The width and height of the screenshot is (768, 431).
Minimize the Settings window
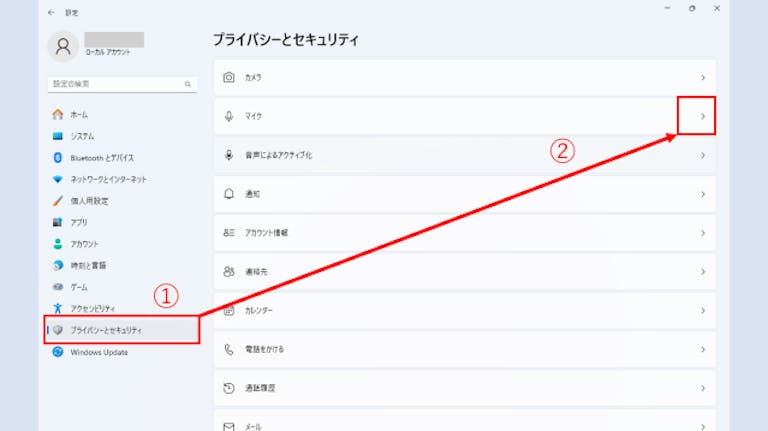(x=667, y=8)
